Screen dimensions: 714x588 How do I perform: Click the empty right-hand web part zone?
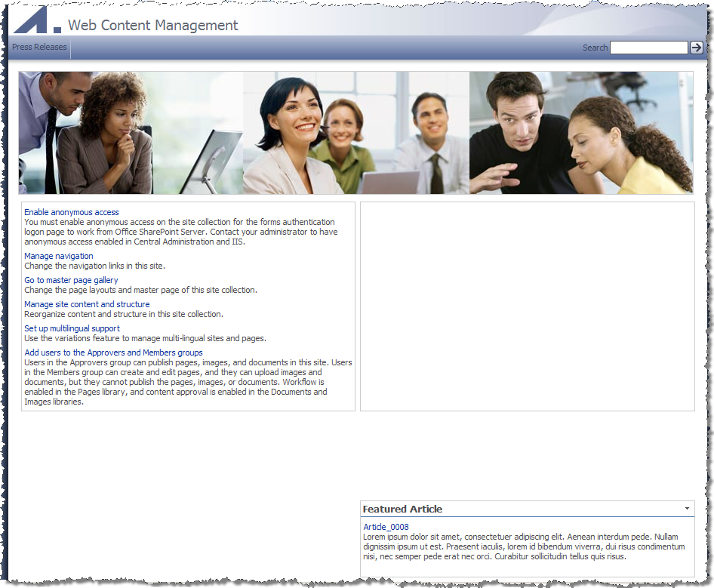[528, 306]
